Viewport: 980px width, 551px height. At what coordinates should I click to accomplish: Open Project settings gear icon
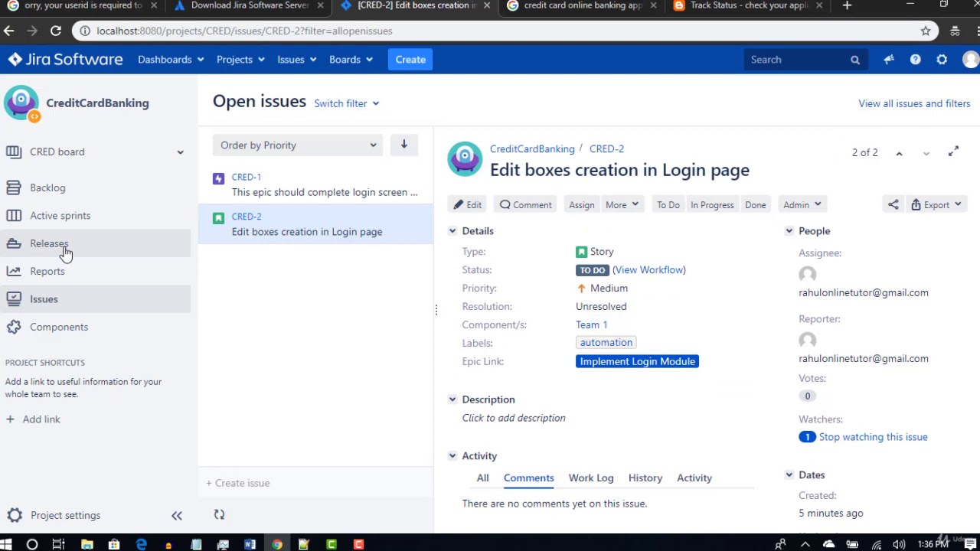pos(15,515)
